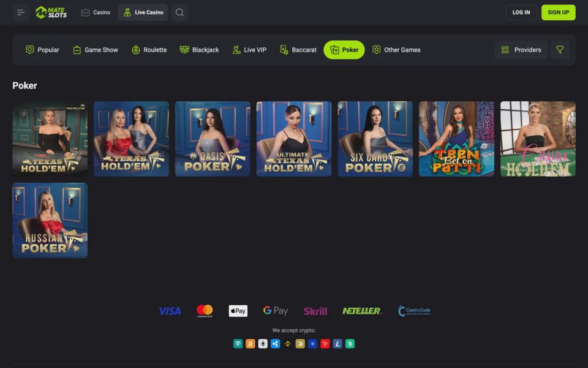Show the Baccarat category
The width and height of the screenshot is (588, 368).
point(298,50)
